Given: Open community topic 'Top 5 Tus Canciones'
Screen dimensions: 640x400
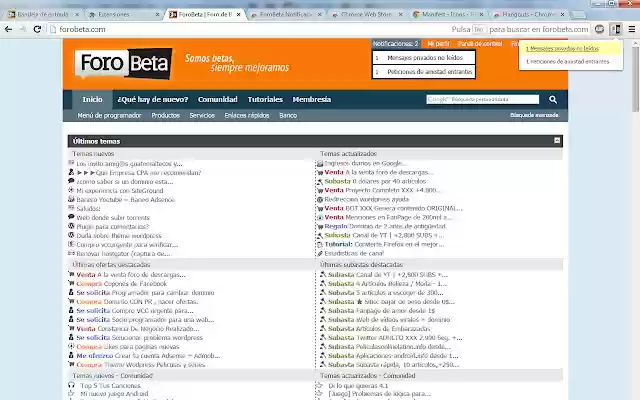Looking at the screenshot, I should point(110,386).
